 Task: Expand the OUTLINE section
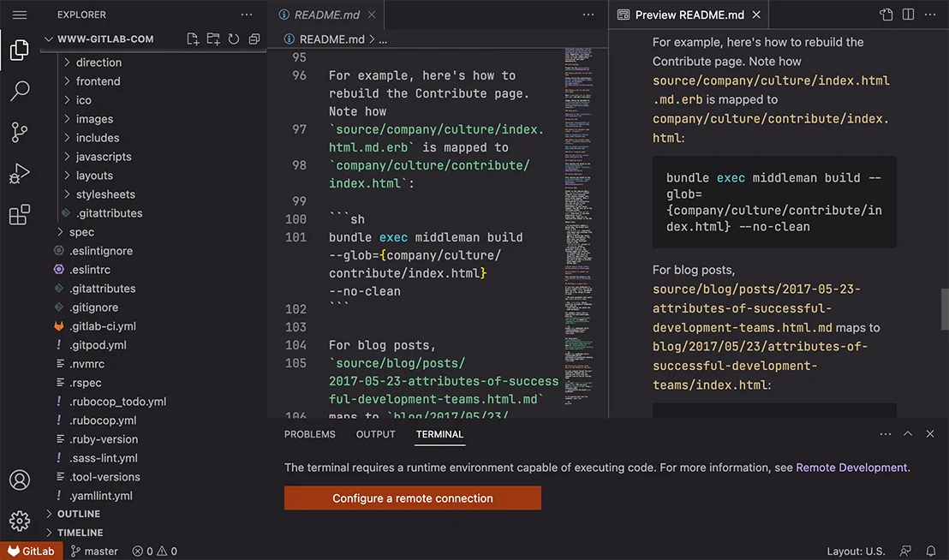click(78, 514)
